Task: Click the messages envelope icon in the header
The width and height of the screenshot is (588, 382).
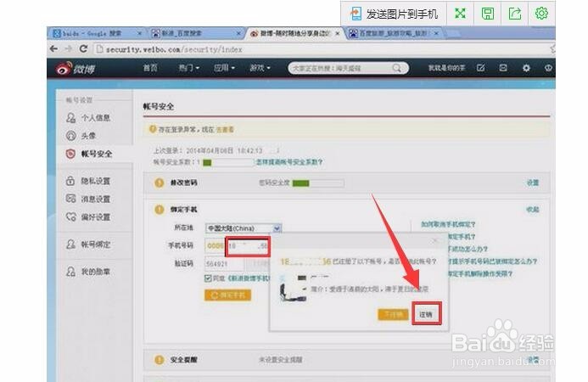Action: (x=503, y=68)
